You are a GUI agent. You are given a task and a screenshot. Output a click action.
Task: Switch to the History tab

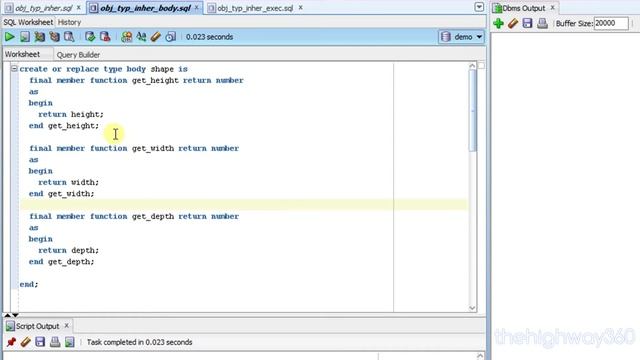tap(69, 22)
